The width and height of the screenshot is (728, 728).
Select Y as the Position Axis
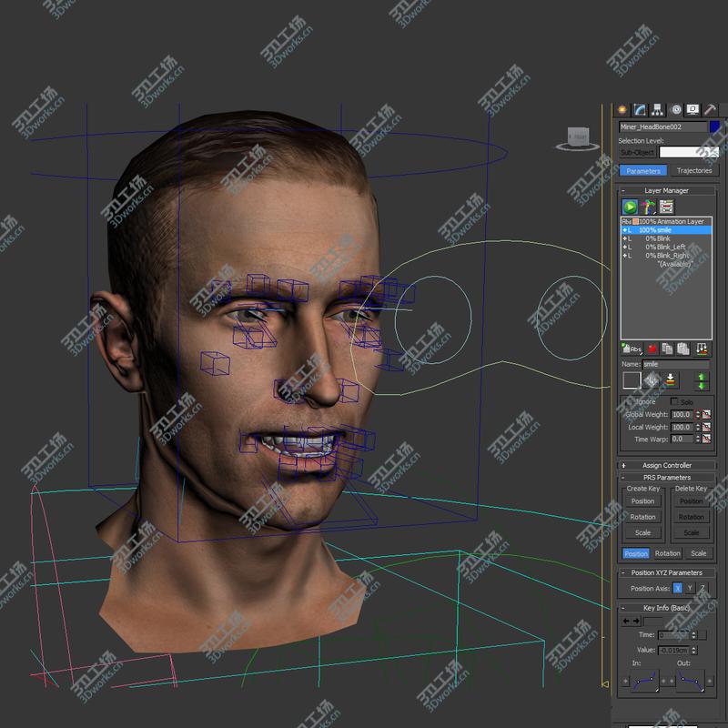690,589
